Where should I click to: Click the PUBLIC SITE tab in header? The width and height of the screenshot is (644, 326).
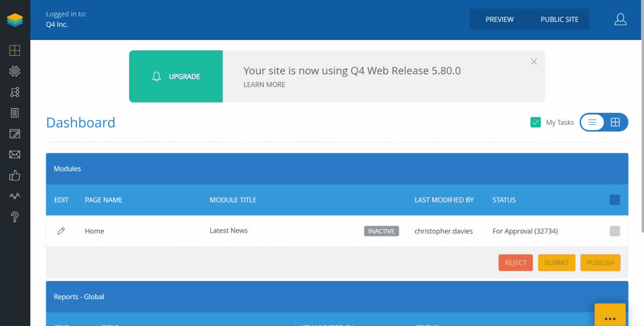(559, 19)
